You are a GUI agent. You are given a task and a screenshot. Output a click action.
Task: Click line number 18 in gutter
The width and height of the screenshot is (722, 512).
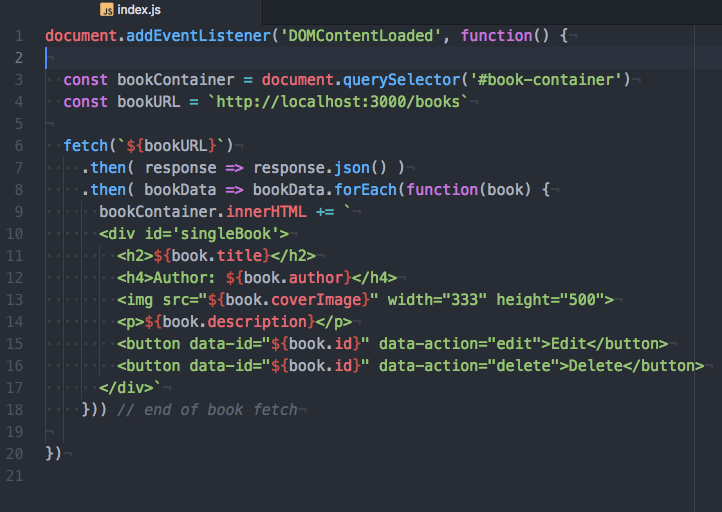[14, 410]
